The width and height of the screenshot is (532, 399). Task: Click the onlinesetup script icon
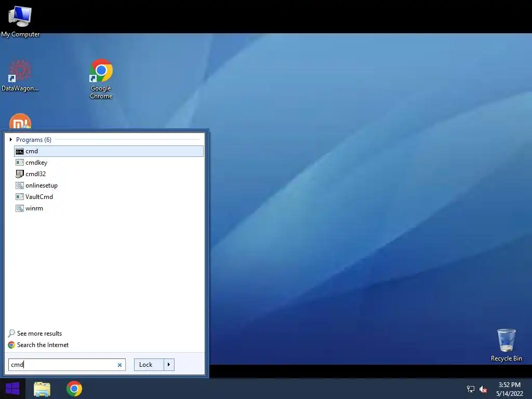coord(20,185)
